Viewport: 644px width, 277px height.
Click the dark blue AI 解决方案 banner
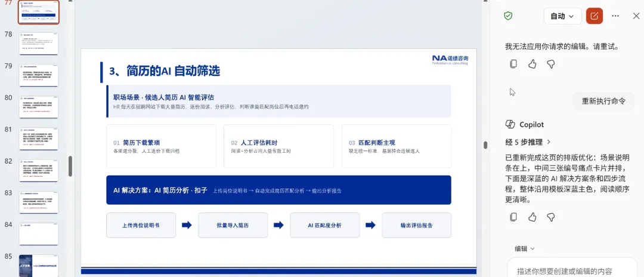pyautogui.click(x=278, y=190)
